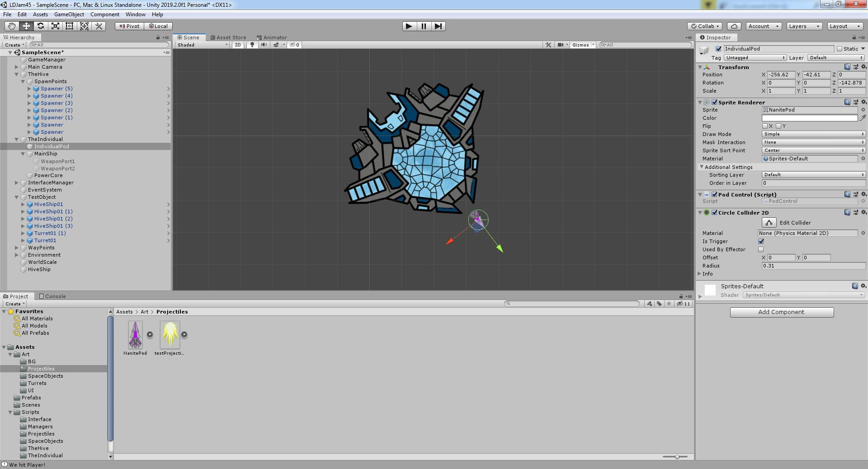Select the Hand tool in toolbar
This screenshot has height=469, width=868.
(12, 26)
